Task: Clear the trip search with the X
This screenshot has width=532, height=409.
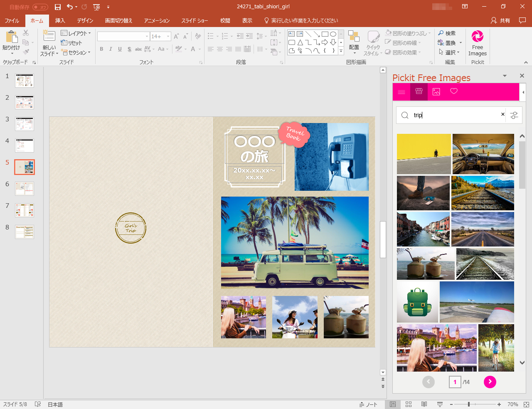Action: [x=503, y=114]
